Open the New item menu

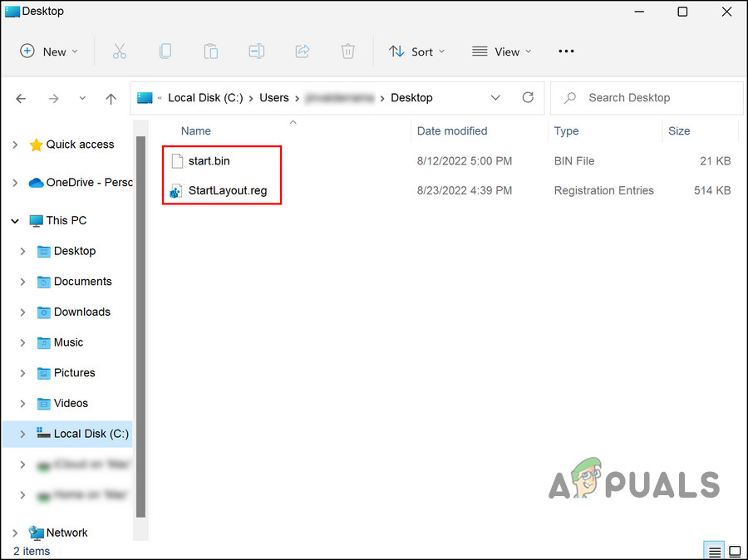click(49, 52)
